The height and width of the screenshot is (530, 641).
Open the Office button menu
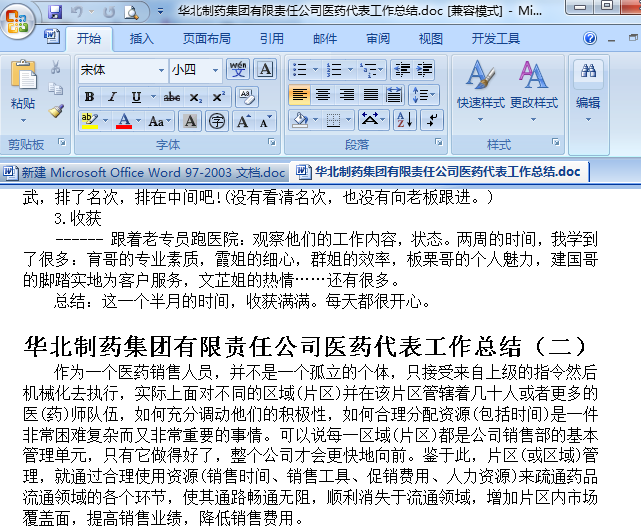tap(16, 20)
